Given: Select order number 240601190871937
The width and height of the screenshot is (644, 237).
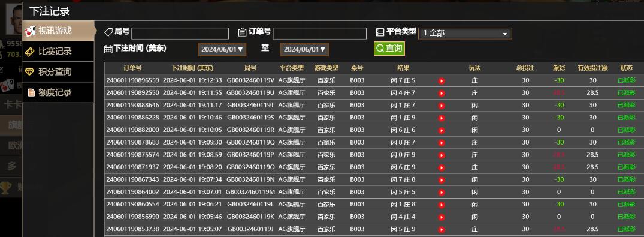Looking at the screenshot, I should tap(132, 167).
